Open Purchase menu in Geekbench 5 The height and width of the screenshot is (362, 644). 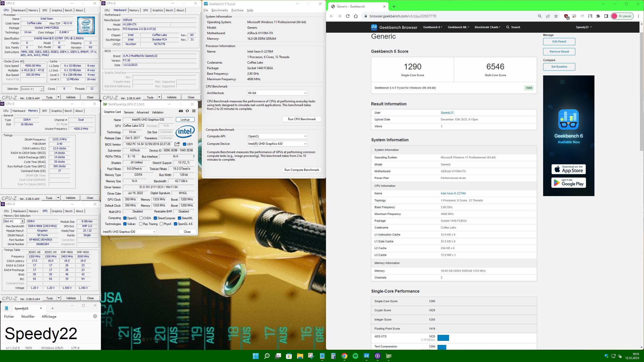coord(237,10)
